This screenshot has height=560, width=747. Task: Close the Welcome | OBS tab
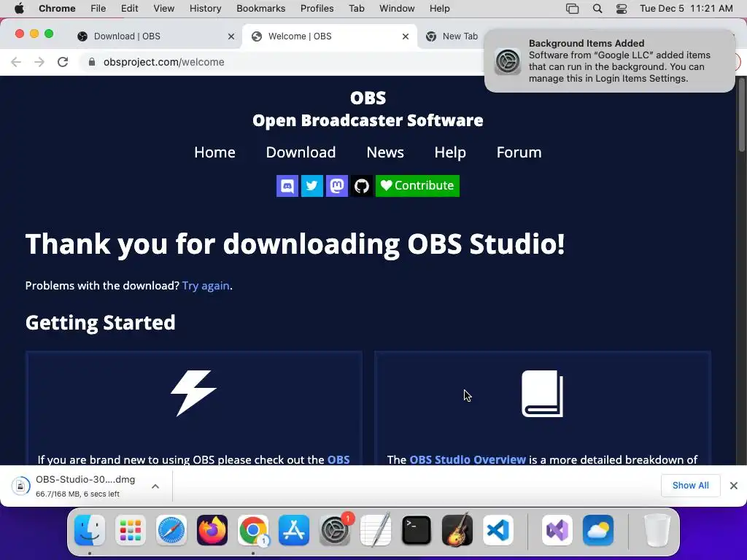click(x=406, y=36)
